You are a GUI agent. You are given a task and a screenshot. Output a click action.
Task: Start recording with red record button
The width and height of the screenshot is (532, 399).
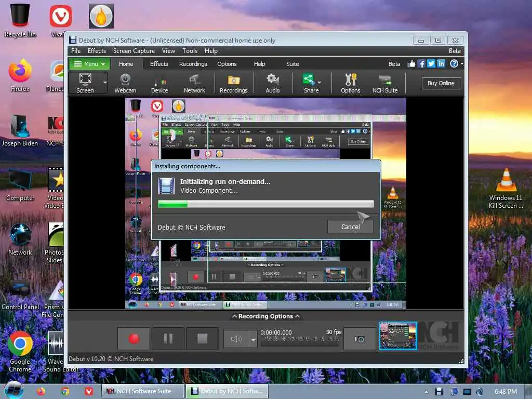(134, 339)
